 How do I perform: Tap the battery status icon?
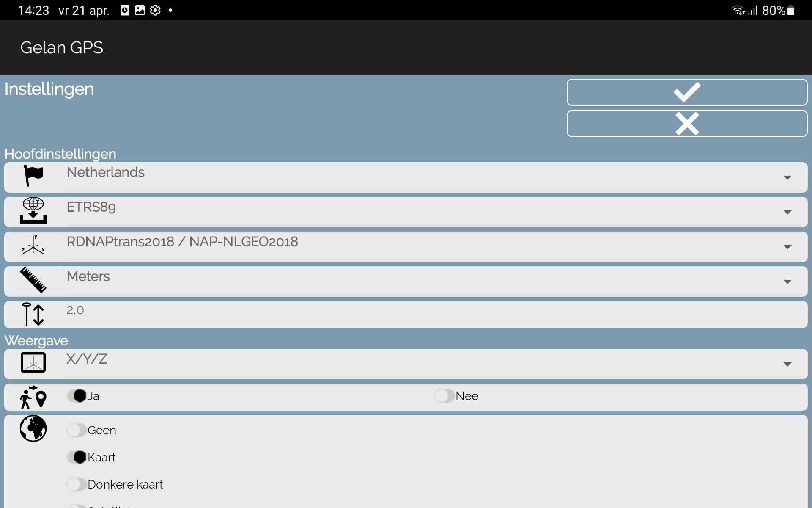point(791,10)
